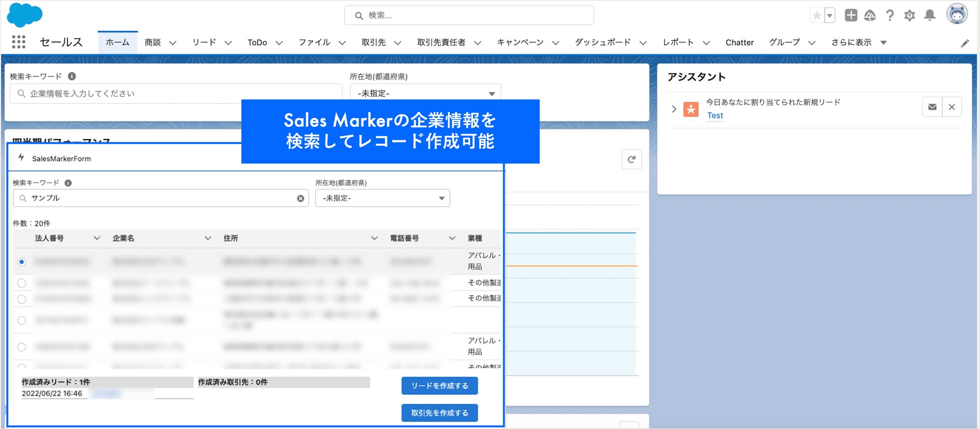Open the 企業名 column menu

coord(208,238)
